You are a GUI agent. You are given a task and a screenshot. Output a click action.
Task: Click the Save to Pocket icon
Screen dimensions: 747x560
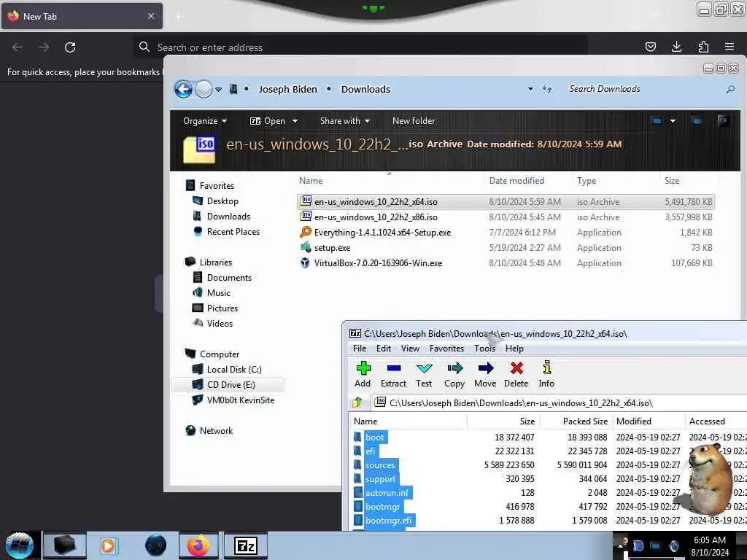(650, 47)
